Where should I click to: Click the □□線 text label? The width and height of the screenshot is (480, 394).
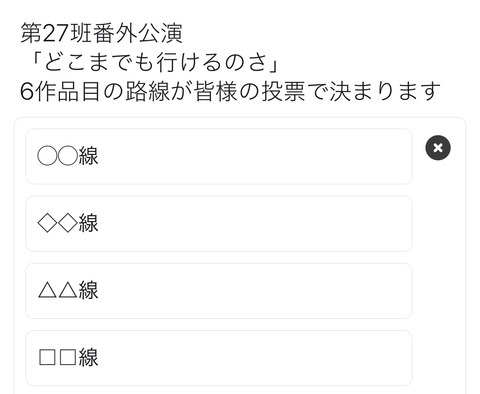tap(68, 357)
